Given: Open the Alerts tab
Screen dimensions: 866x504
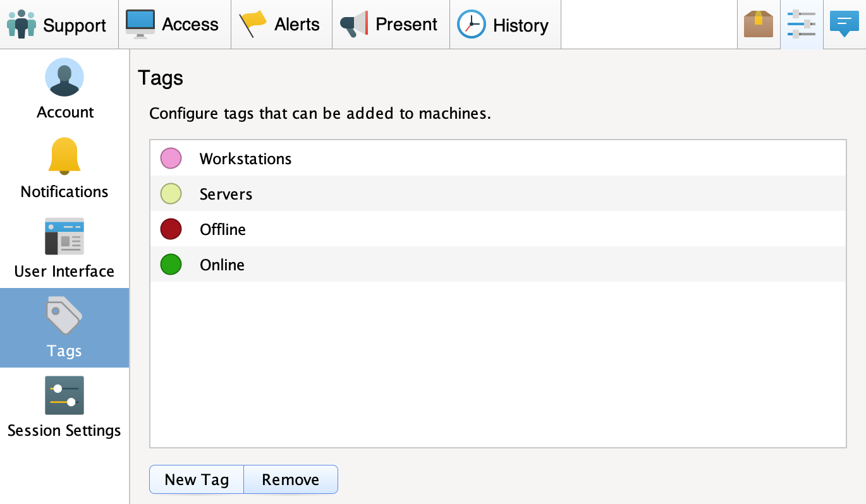Looking at the screenshot, I should click(x=281, y=25).
